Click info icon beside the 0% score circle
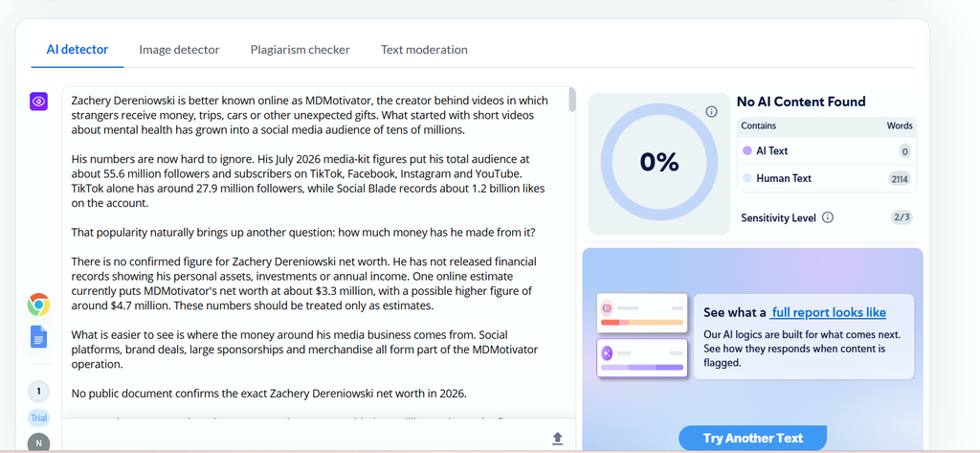 711,111
